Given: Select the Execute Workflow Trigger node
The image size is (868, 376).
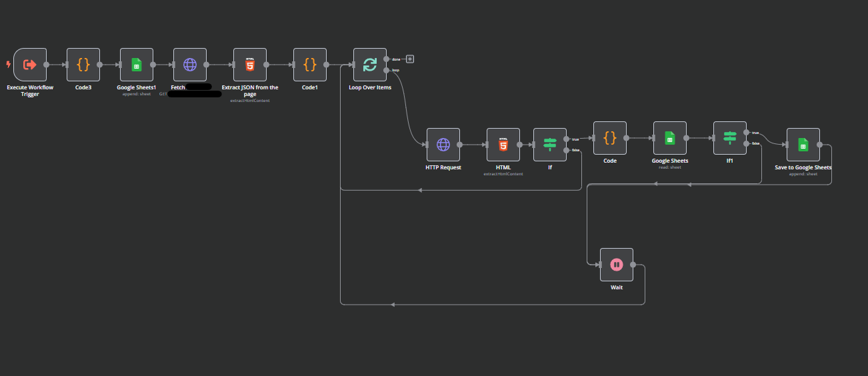Looking at the screenshot, I should [30, 65].
